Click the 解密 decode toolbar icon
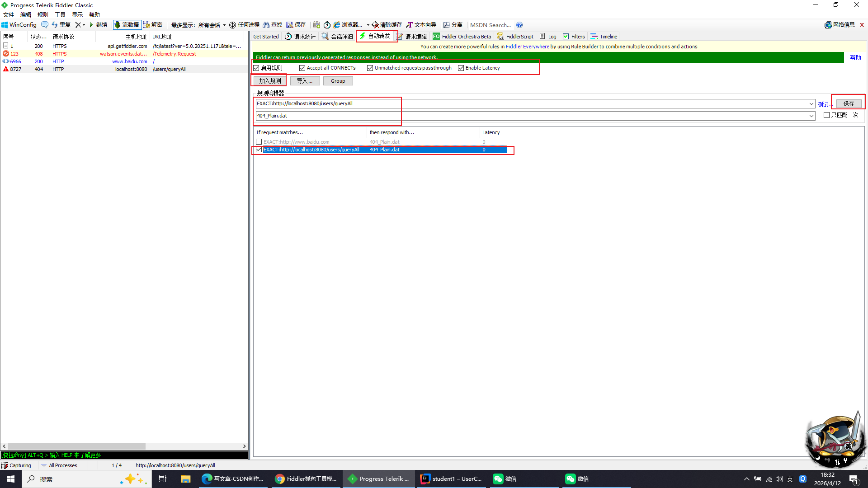Viewport: 868px width, 488px height. click(147, 25)
